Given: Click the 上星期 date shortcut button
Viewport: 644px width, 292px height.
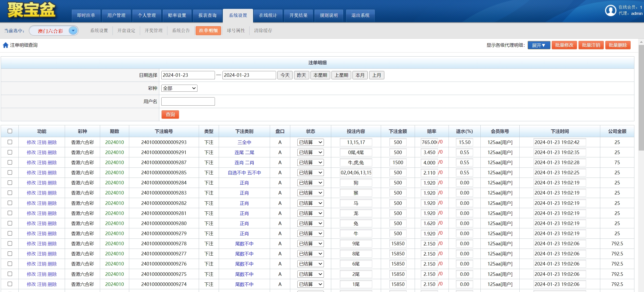Looking at the screenshot, I should point(341,75).
